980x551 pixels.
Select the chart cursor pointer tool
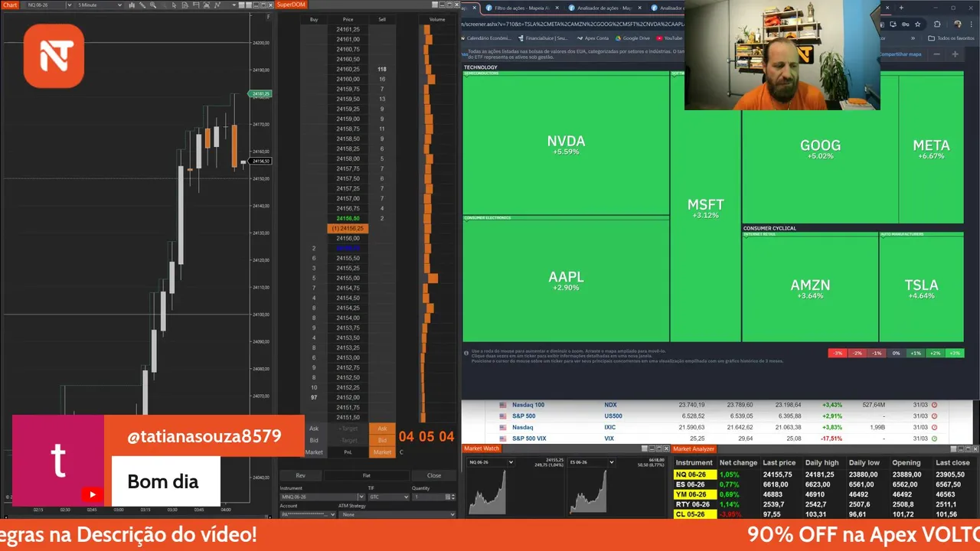pos(174,5)
